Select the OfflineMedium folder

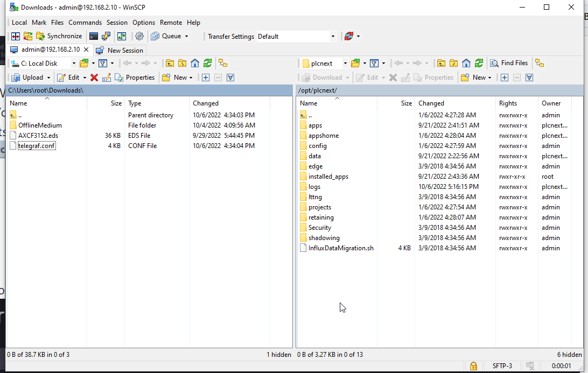click(x=40, y=125)
